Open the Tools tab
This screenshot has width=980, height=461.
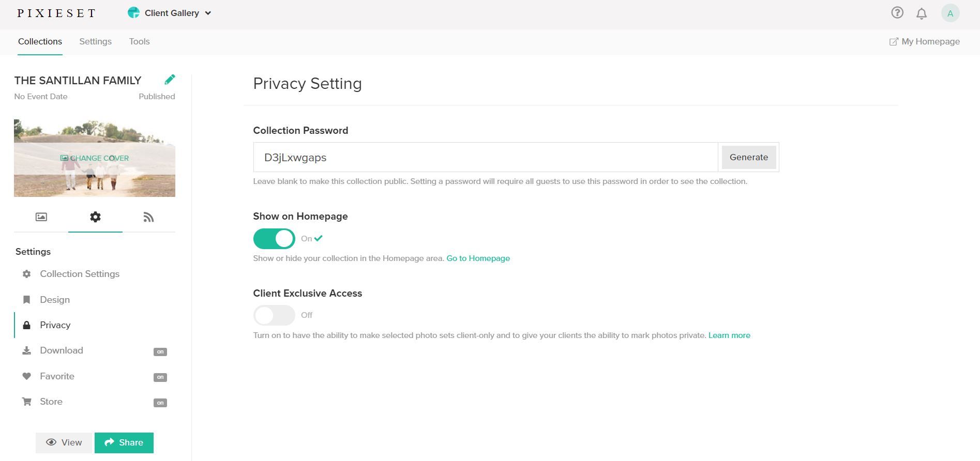[x=139, y=42]
